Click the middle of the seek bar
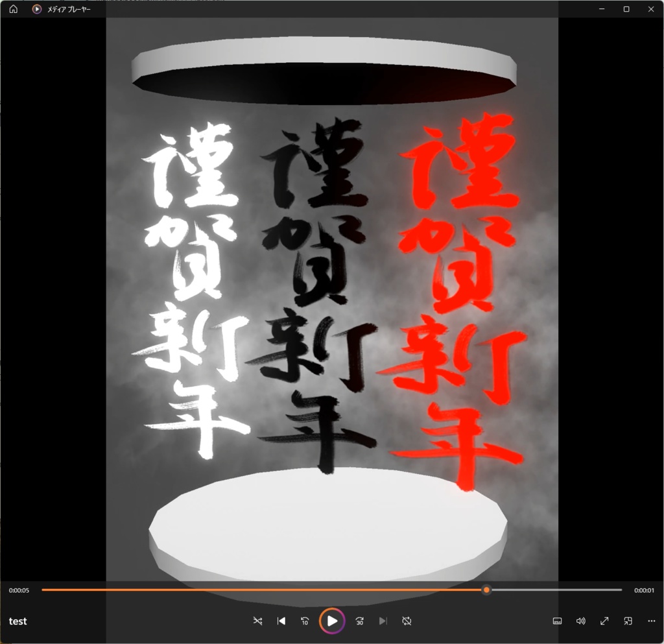 332,590
